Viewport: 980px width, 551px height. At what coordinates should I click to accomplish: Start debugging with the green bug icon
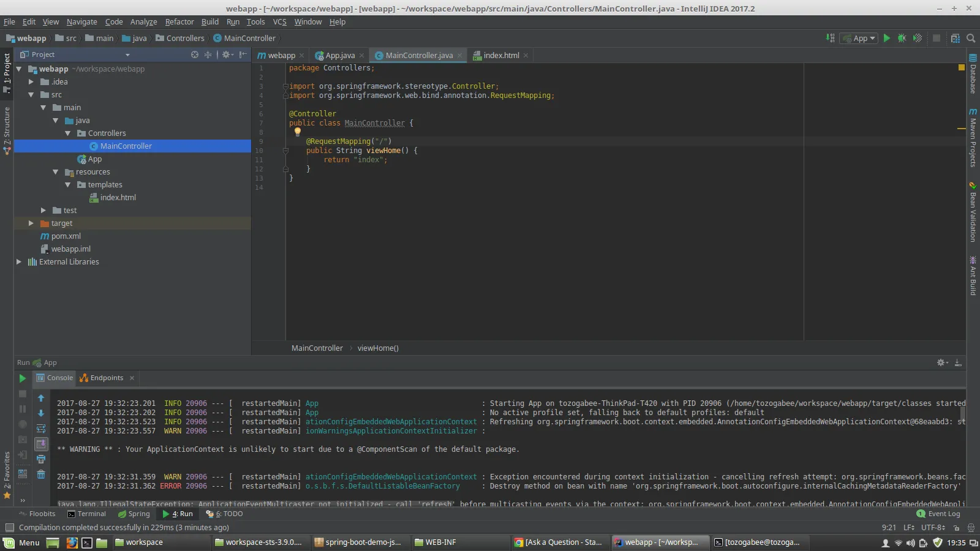coord(902,38)
